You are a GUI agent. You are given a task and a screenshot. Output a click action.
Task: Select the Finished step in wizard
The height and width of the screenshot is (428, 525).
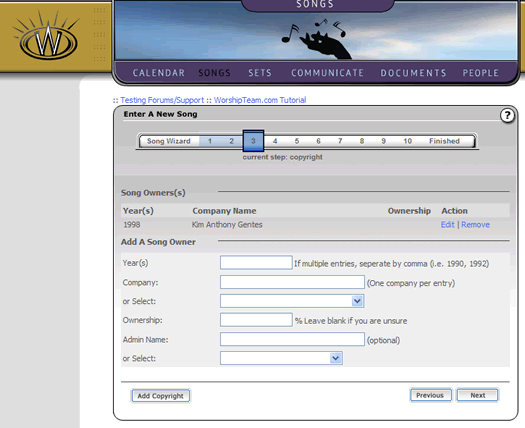coord(444,141)
